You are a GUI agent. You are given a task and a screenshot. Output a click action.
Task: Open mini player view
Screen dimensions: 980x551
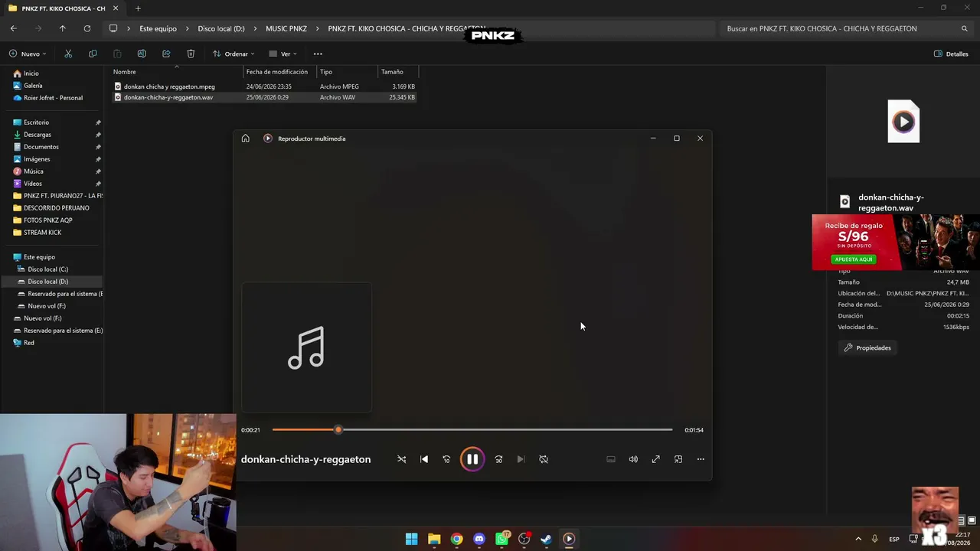(x=678, y=459)
